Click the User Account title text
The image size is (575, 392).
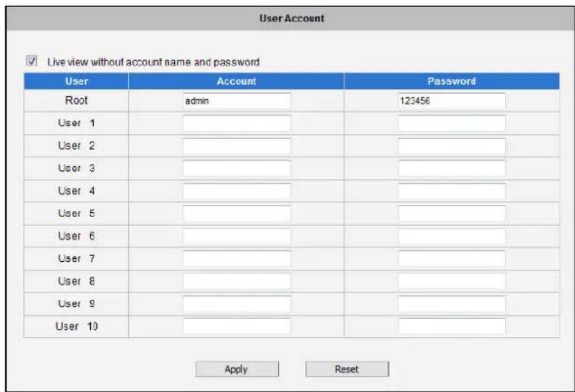coord(292,18)
